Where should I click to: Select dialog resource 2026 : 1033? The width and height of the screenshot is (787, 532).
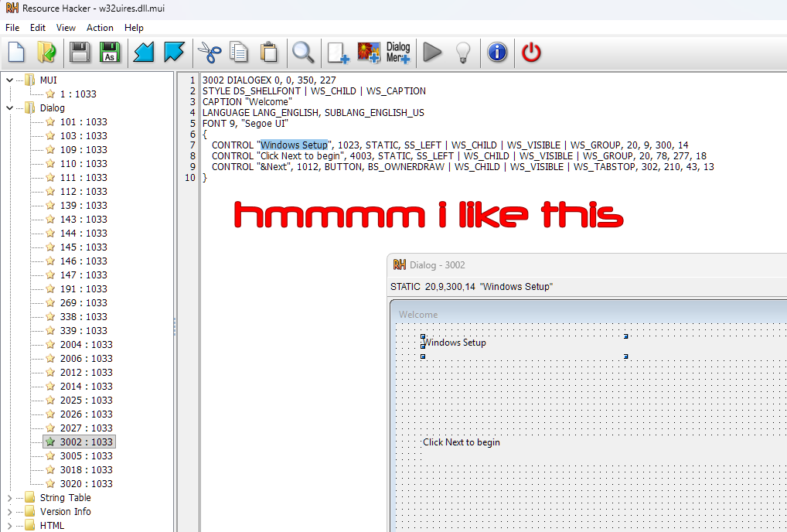click(86, 414)
